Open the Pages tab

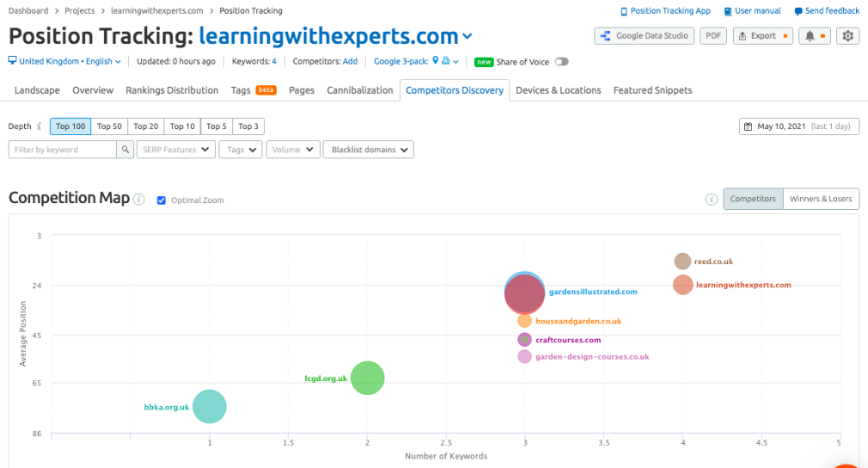tap(302, 90)
